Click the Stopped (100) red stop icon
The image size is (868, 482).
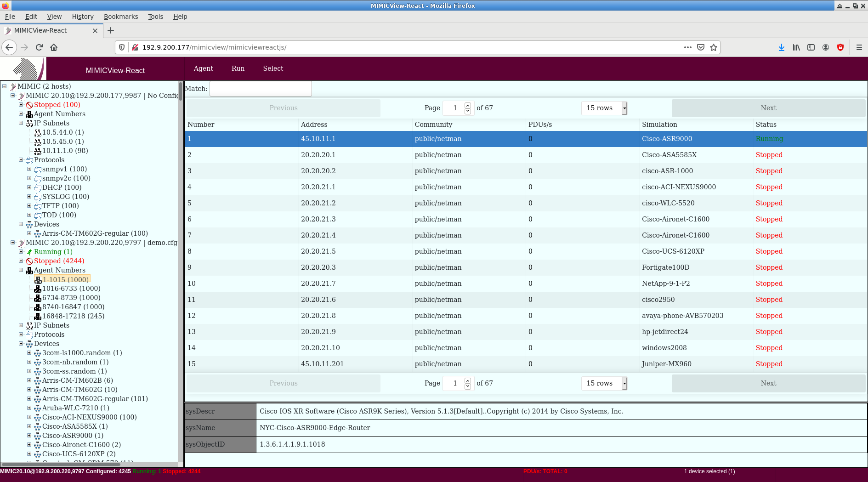[x=29, y=105]
